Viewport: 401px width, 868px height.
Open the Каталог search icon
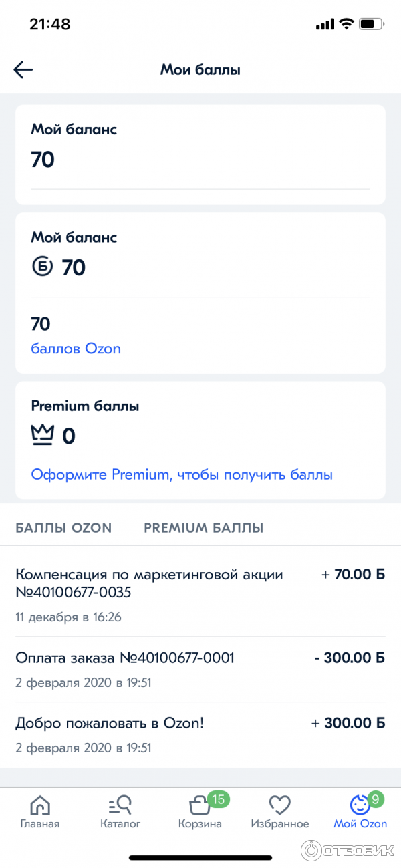[x=120, y=805]
